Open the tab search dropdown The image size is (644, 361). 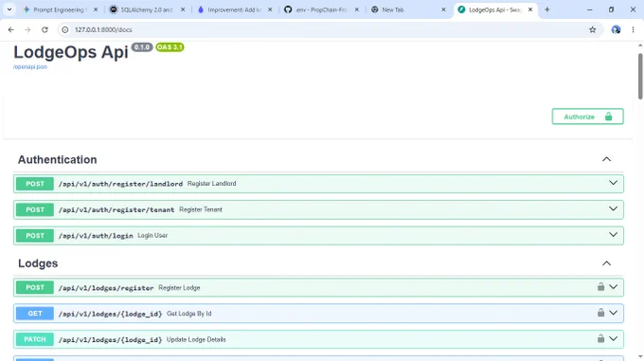click(9, 9)
